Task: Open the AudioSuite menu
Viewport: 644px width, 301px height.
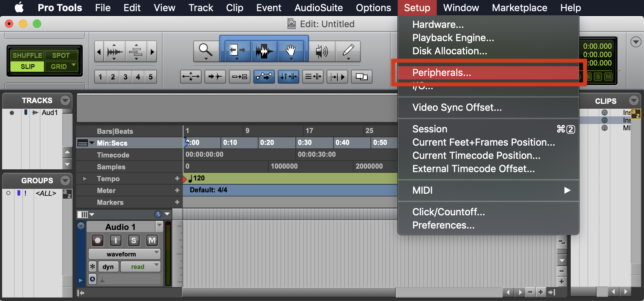Action: (x=319, y=8)
